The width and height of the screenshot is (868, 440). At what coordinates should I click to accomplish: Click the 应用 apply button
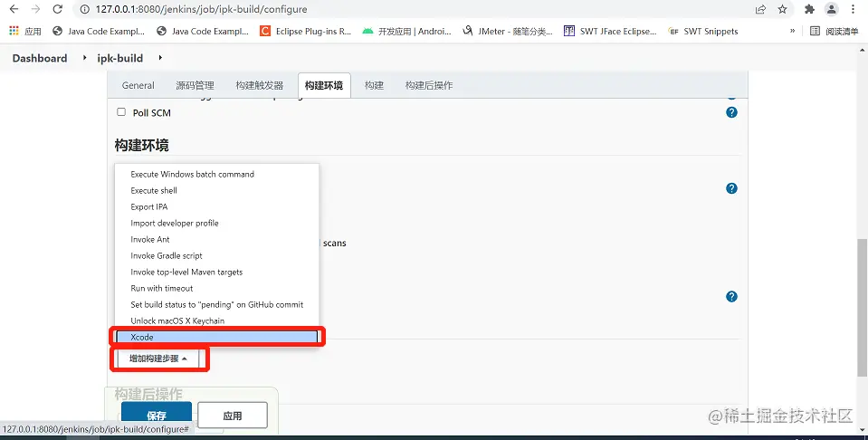pyautogui.click(x=233, y=416)
